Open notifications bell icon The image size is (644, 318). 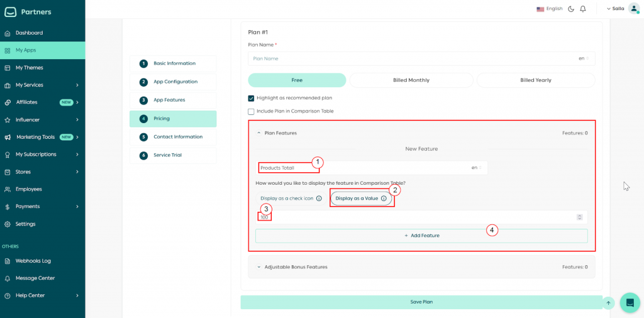click(583, 9)
